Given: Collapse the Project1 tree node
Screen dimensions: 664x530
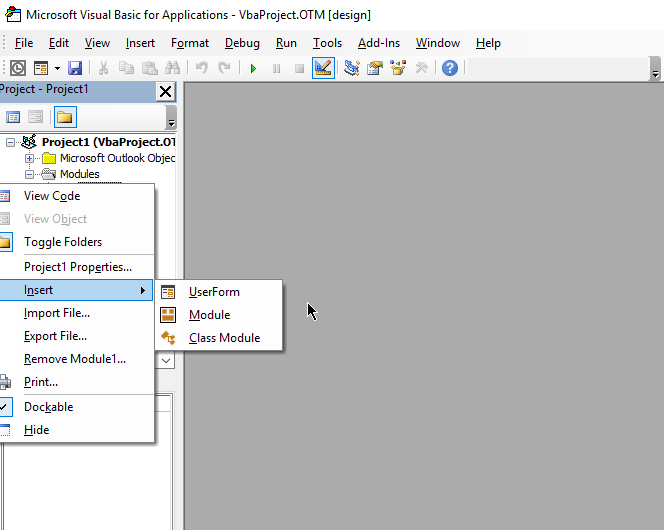Looking at the screenshot, I should (10, 143).
